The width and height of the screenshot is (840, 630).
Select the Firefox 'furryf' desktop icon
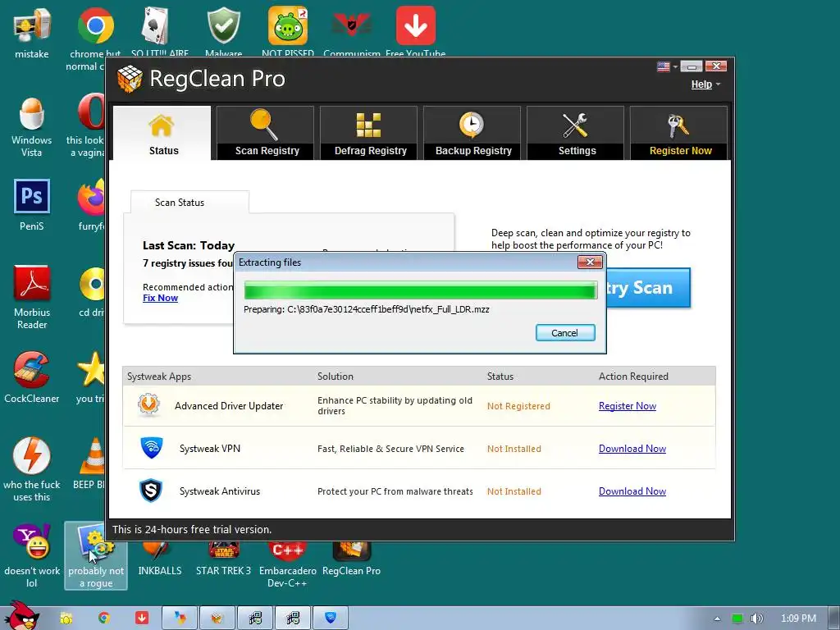[x=91, y=204]
